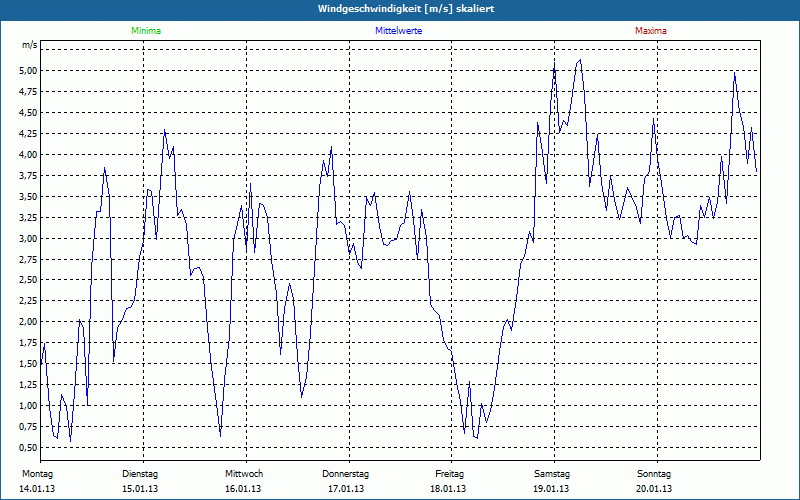Click the 1,50 y-axis value

pos(29,363)
